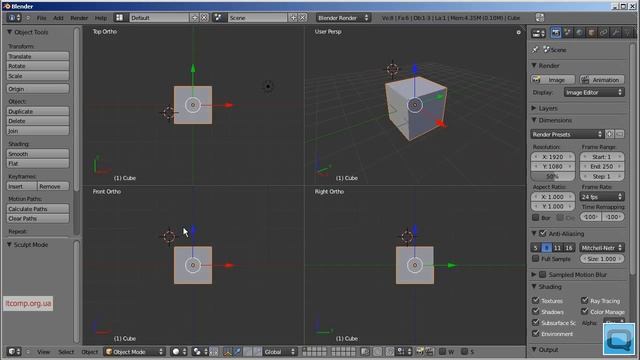Uncheck Subsurface Scattering checkbox

tap(536, 322)
